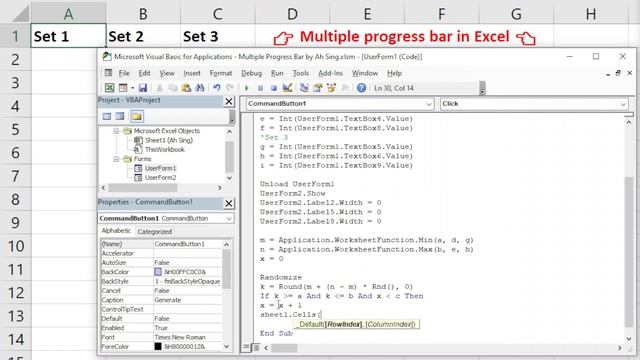This screenshot has width=640, height=360.
Task: Click the Redo arrow icon
Action: pyautogui.click(x=230, y=88)
